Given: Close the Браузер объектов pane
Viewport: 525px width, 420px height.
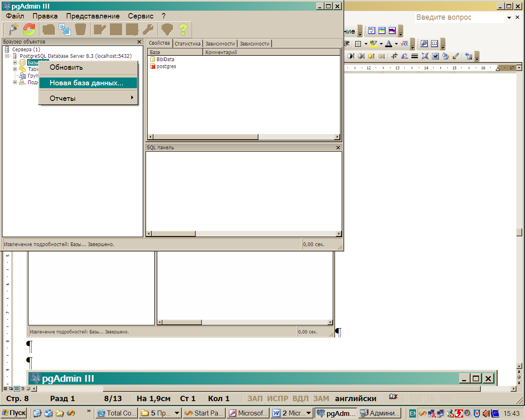Looking at the screenshot, I should click(139, 42).
